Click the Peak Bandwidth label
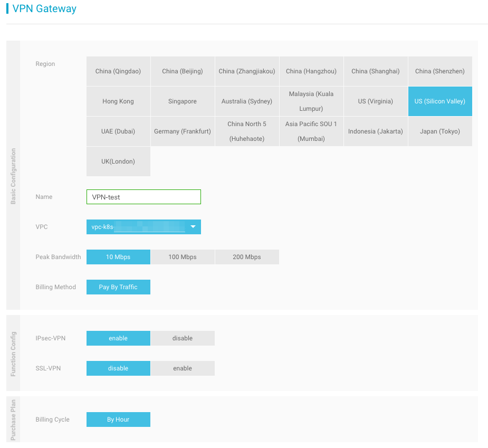This screenshot has width=488, height=448. (x=58, y=257)
